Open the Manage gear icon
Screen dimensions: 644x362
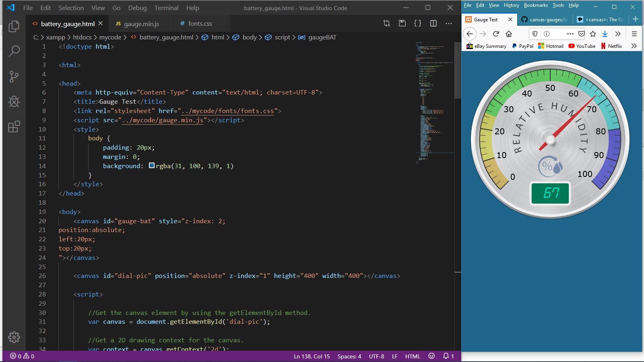14,337
